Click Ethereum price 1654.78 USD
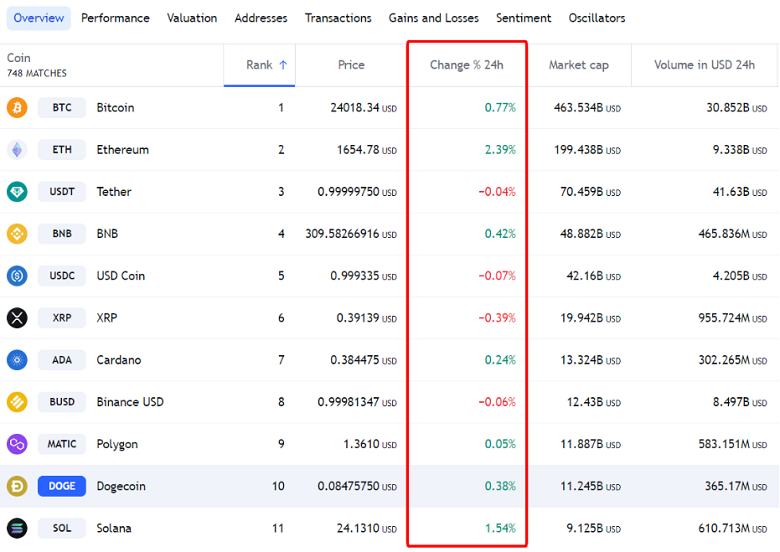780x552 pixels. [367, 150]
